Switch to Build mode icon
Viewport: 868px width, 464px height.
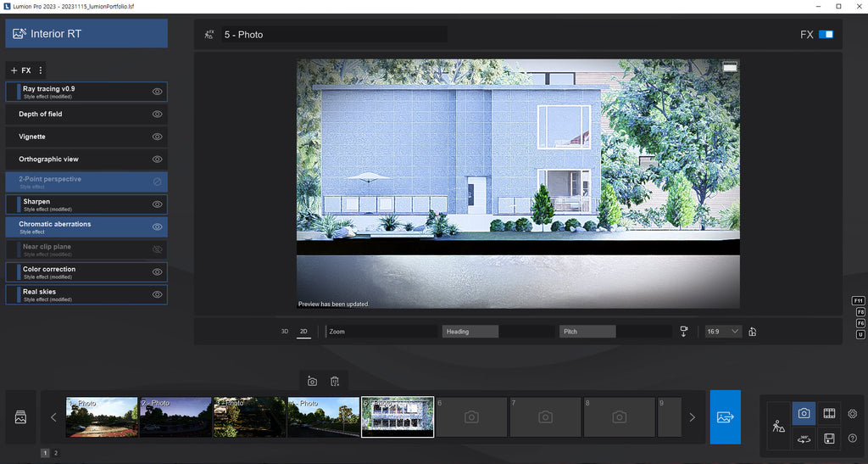tap(778, 427)
